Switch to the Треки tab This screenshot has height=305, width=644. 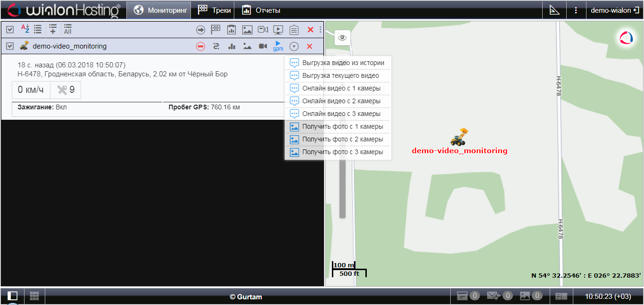[215, 10]
